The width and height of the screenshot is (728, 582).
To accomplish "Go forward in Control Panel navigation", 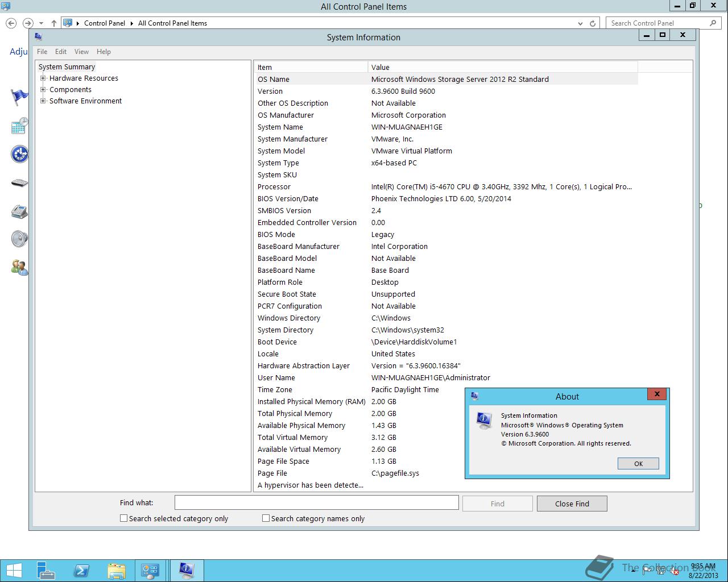I will pos(28,23).
